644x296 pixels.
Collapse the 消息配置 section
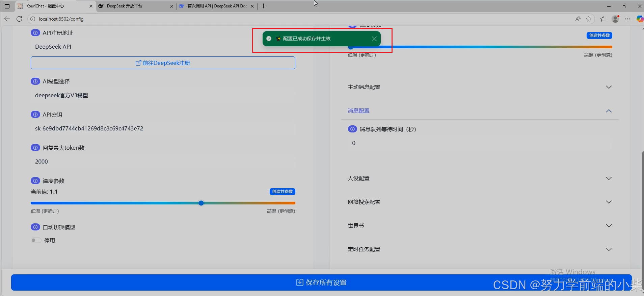coord(480,111)
